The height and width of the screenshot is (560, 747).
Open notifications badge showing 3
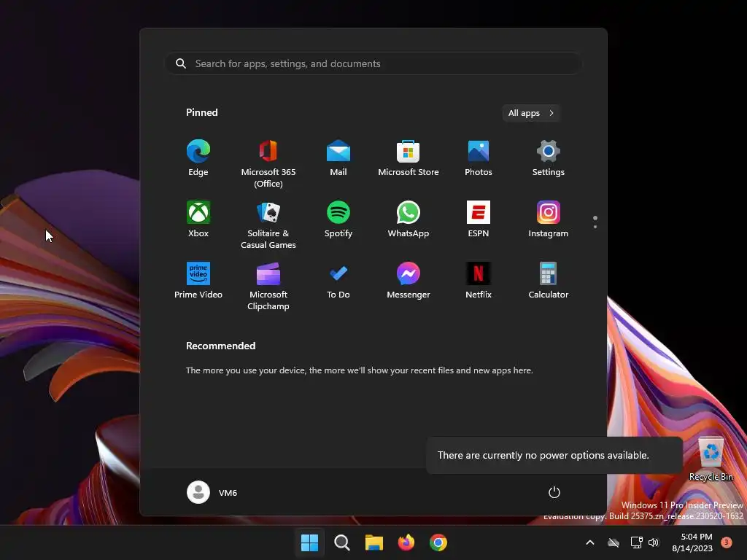[726, 542]
